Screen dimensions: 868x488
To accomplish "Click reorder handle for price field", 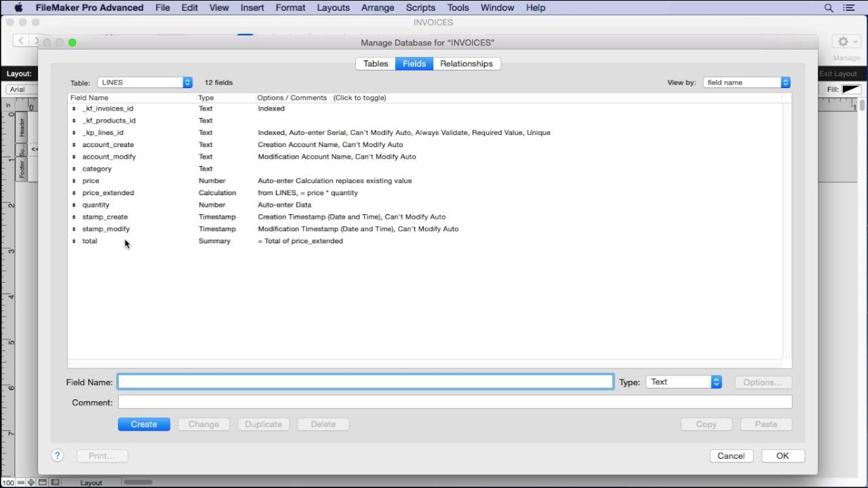I will coord(74,181).
